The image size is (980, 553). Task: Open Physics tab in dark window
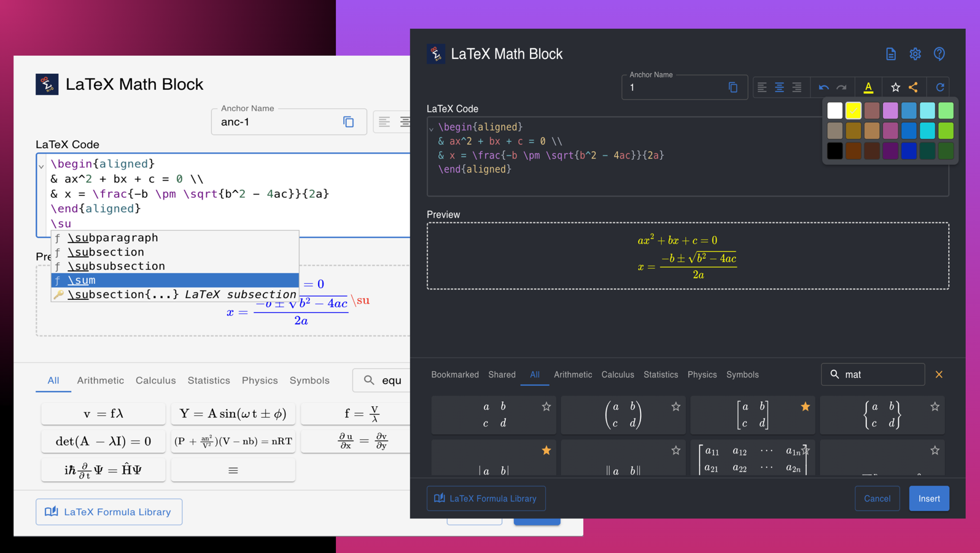(x=702, y=374)
